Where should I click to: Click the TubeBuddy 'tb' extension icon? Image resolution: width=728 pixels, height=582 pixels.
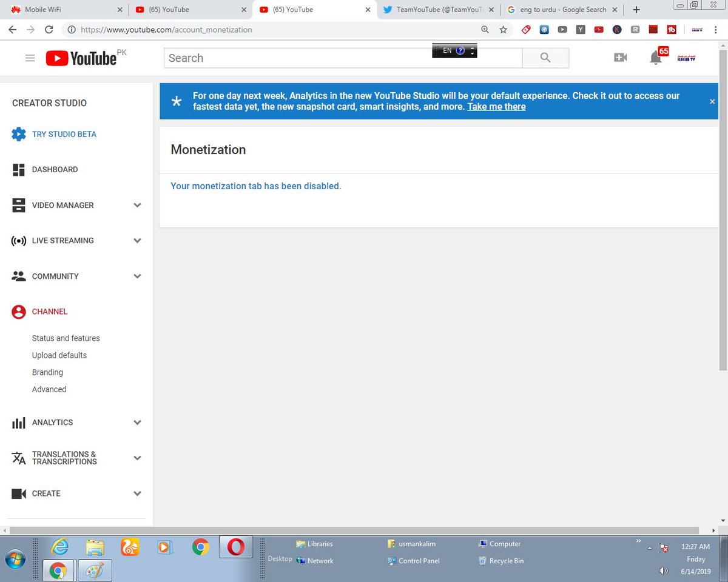(672, 29)
